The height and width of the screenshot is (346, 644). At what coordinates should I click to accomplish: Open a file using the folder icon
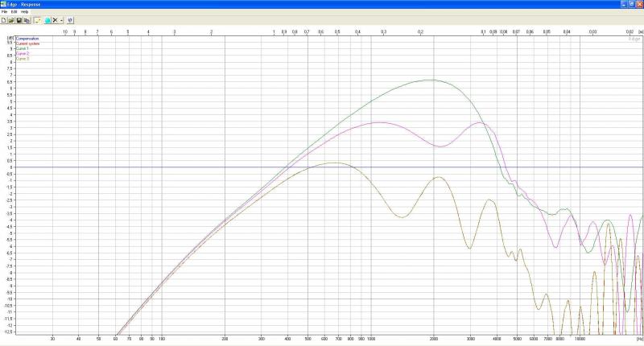coord(12,19)
